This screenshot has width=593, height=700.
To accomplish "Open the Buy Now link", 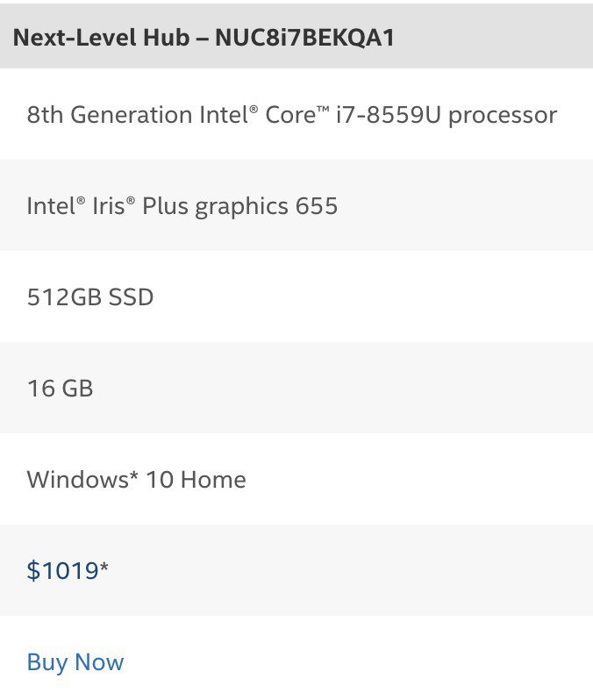I will [x=75, y=662].
